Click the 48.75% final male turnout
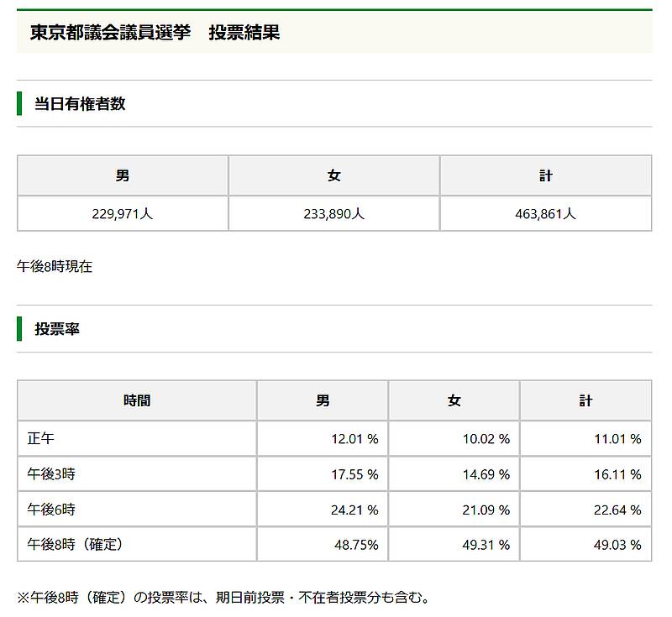Screen dimensions: 672x617 356,545
